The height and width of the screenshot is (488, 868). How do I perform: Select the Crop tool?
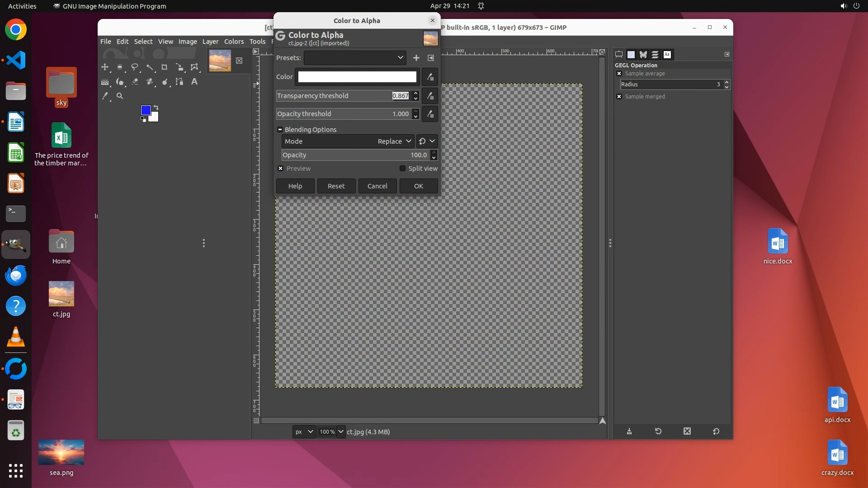(165, 67)
